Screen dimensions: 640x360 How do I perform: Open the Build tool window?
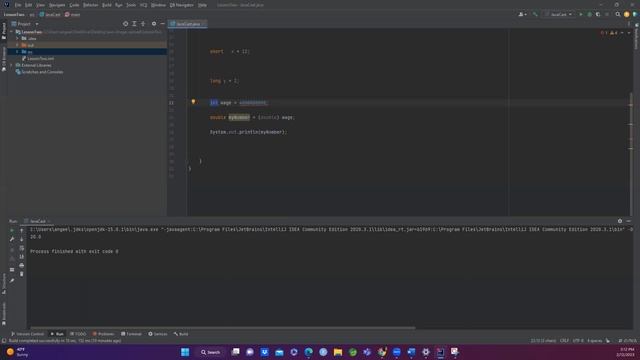coord(181,334)
